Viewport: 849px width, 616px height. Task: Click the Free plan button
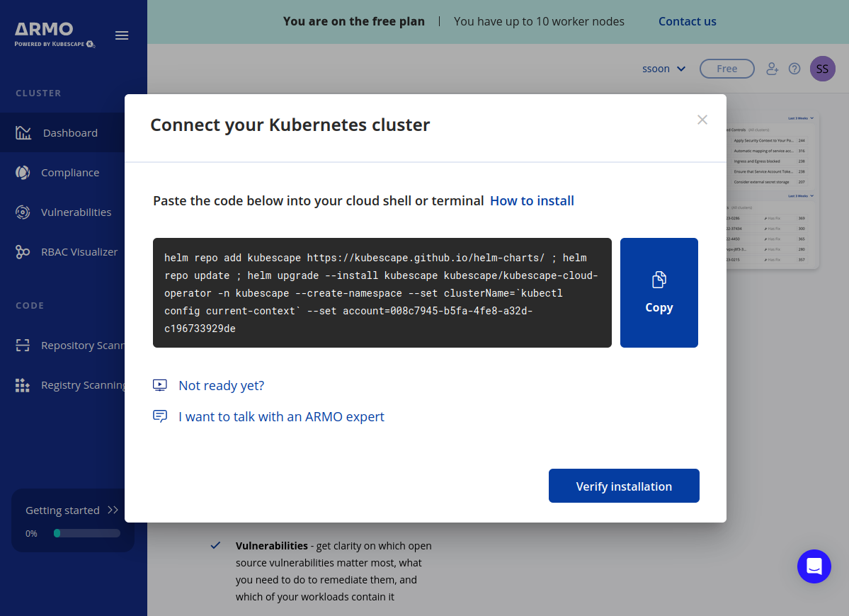[727, 69]
